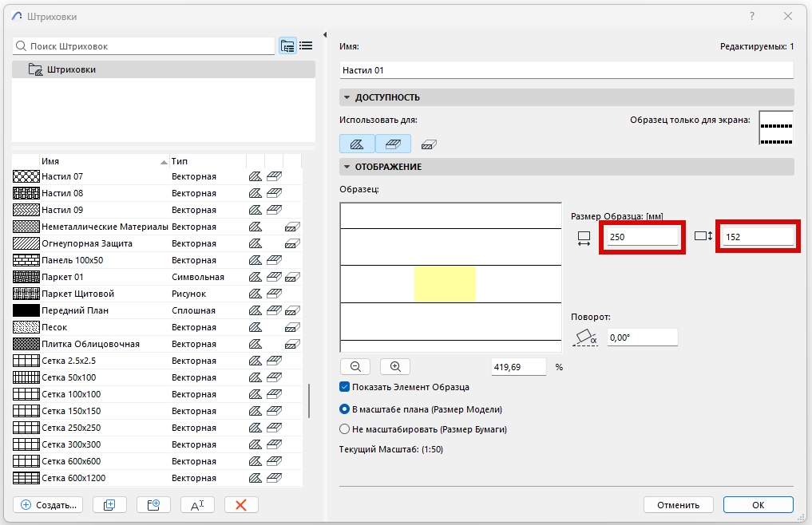812x525 pixels.
Task: Click the fill list vertical scrollbar
Action: tap(309, 401)
